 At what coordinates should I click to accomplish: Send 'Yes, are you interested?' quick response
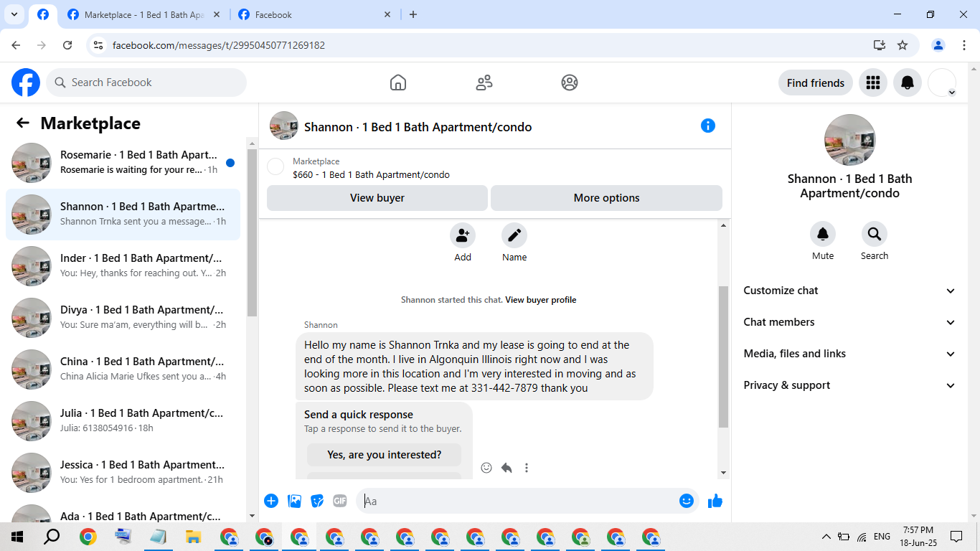point(385,455)
